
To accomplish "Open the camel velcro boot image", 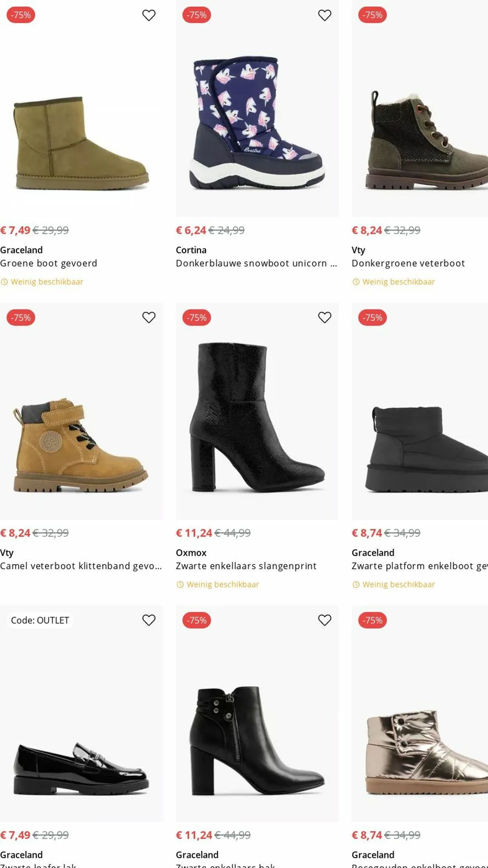I will 81,445.
